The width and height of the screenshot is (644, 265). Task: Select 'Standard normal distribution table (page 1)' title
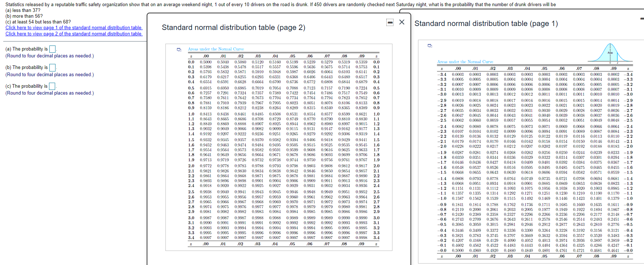point(486,23)
